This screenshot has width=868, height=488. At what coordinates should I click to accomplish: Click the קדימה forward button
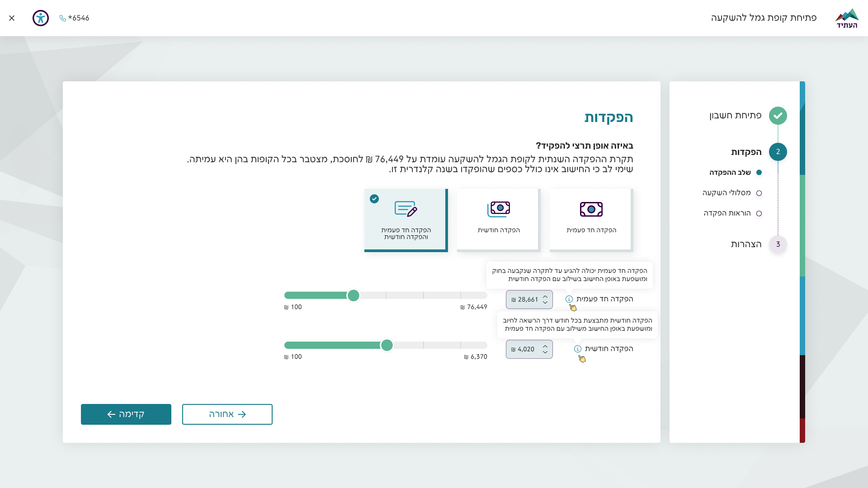126,414
